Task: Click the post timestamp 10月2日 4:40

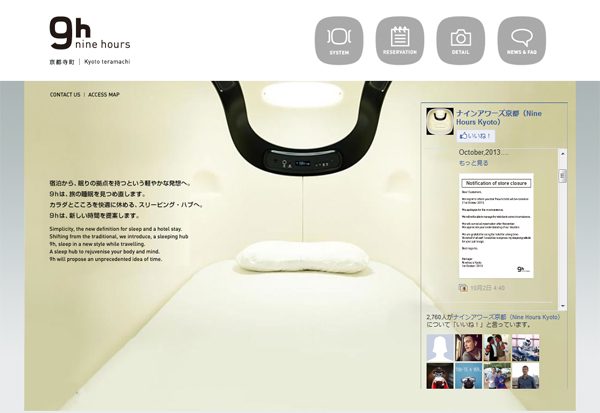Action: click(x=487, y=288)
